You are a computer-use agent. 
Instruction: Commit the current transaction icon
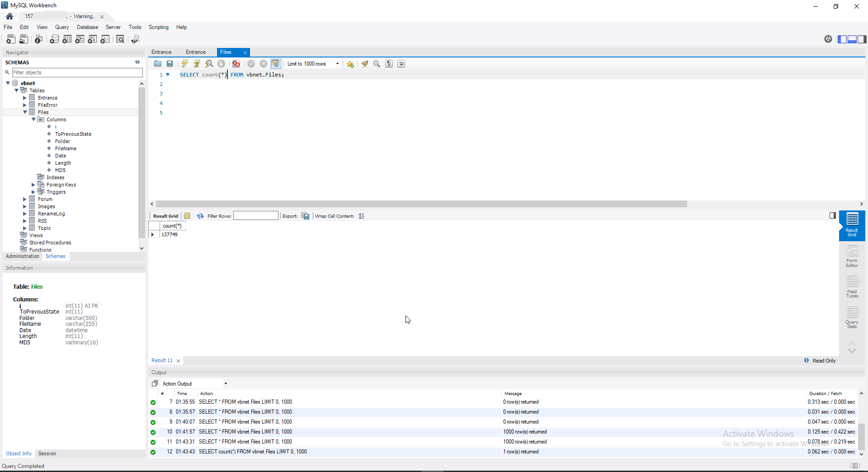tap(251, 64)
